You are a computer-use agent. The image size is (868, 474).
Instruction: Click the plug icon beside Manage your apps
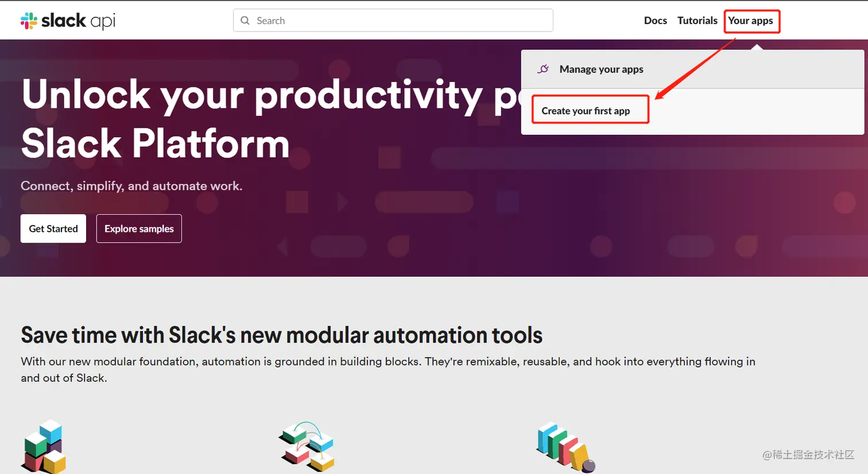click(543, 69)
